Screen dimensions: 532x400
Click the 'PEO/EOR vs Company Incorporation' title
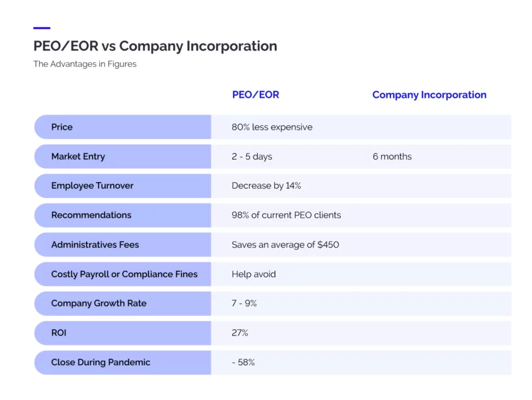tap(155, 46)
